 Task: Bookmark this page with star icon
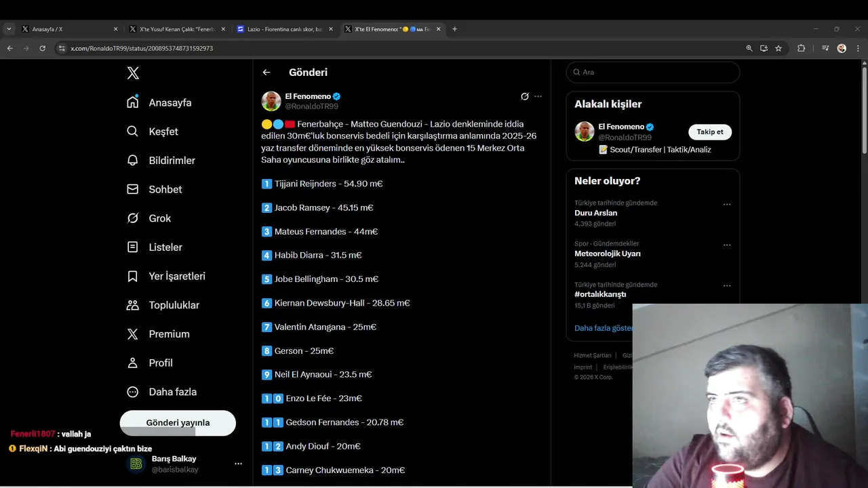click(778, 48)
